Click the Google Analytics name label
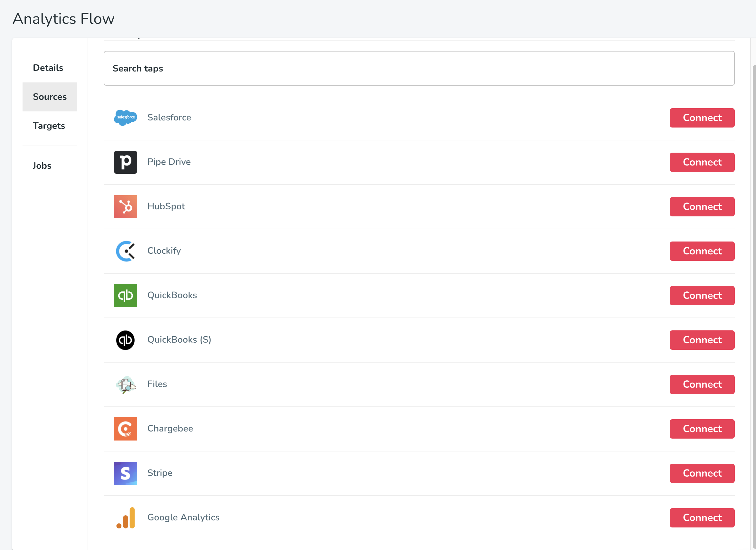 183,517
